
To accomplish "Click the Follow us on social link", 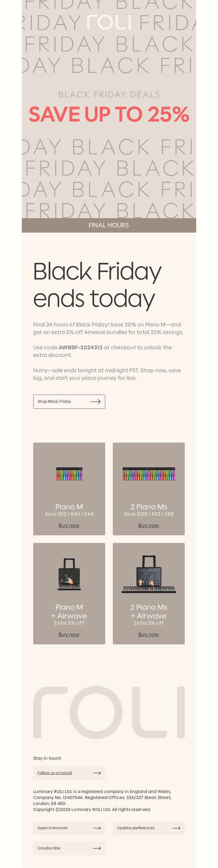I will [x=55, y=773].
